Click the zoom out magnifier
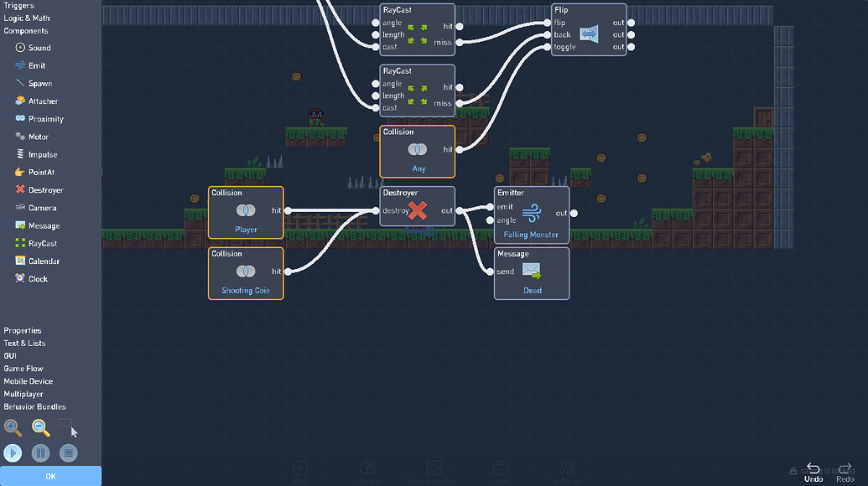 click(40, 427)
